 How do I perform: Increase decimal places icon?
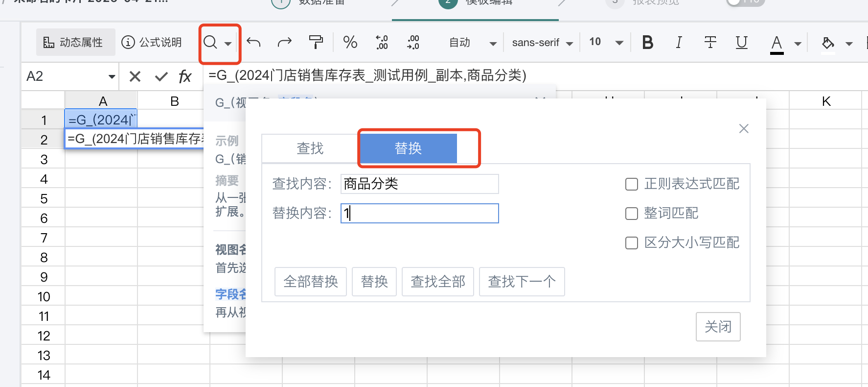click(413, 42)
